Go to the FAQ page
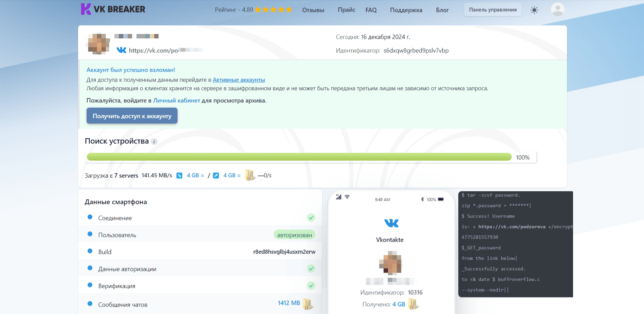The height and width of the screenshot is (314, 644). click(371, 10)
